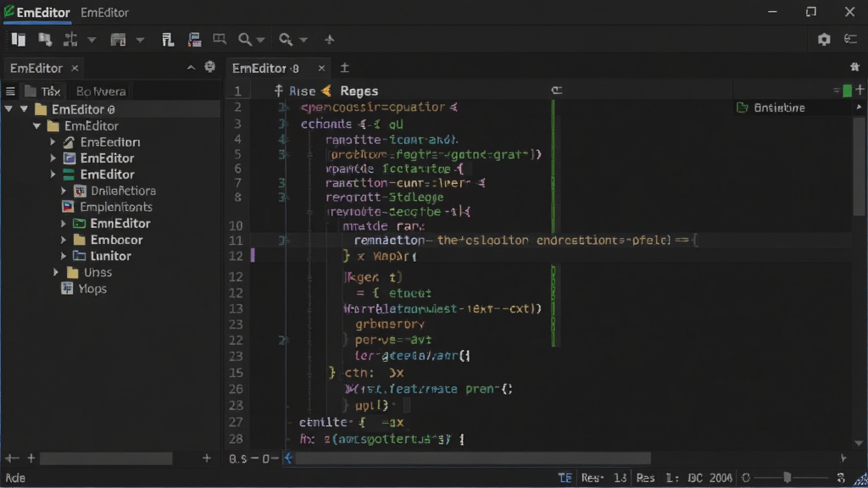Click the pin icon at editor top-right
Image resolution: width=868 pixels, height=488 pixels.
click(854, 67)
